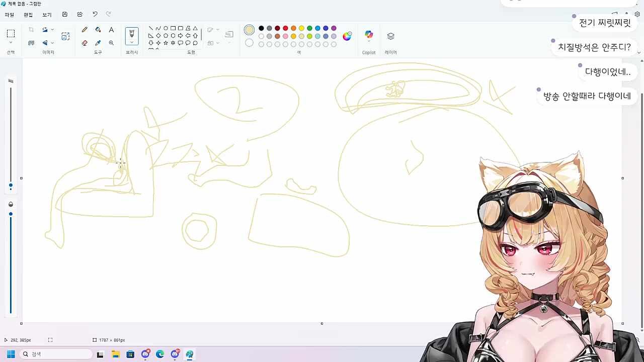Image resolution: width=644 pixels, height=362 pixels.
Task: Choose the Diamond shape
Action: point(158,36)
